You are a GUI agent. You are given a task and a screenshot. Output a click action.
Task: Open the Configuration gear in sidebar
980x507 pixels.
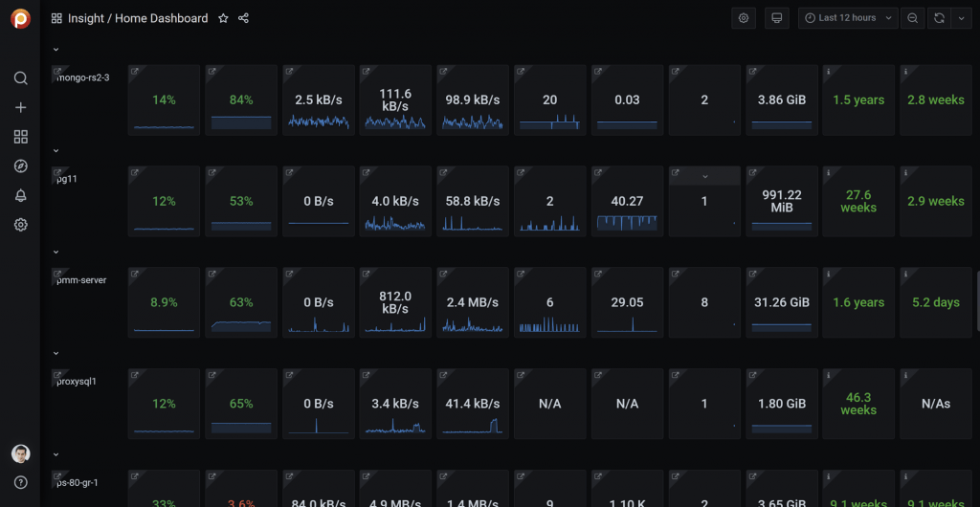coord(21,225)
